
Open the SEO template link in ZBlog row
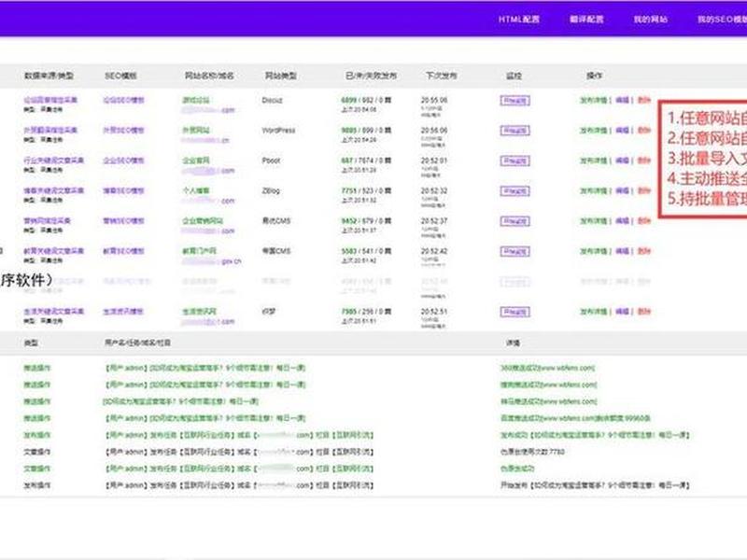(123, 190)
